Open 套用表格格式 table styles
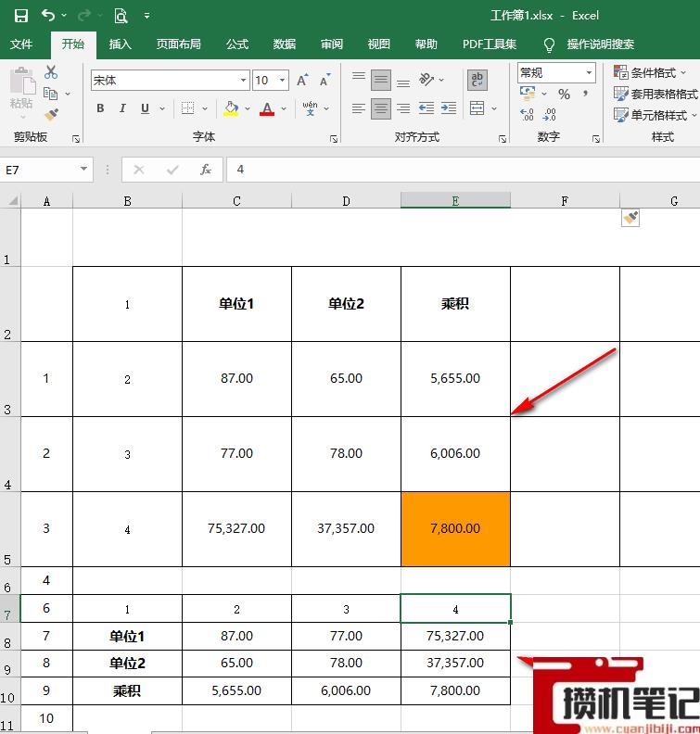Image resolution: width=700 pixels, height=734 pixels. coord(656,94)
